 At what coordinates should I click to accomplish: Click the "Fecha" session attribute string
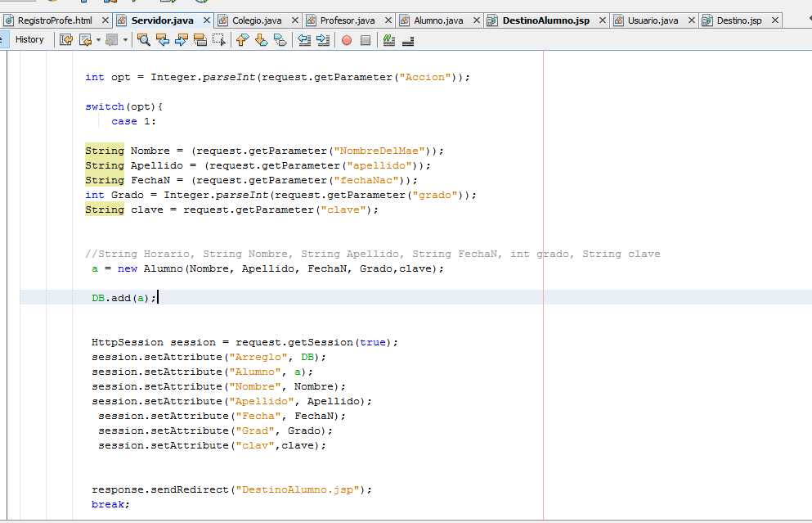coord(258,416)
